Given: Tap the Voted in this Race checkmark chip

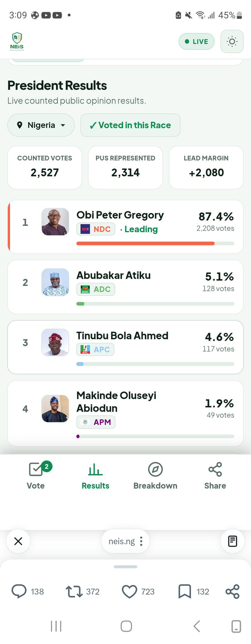Looking at the screenshot, I should [x=130, y=125].
